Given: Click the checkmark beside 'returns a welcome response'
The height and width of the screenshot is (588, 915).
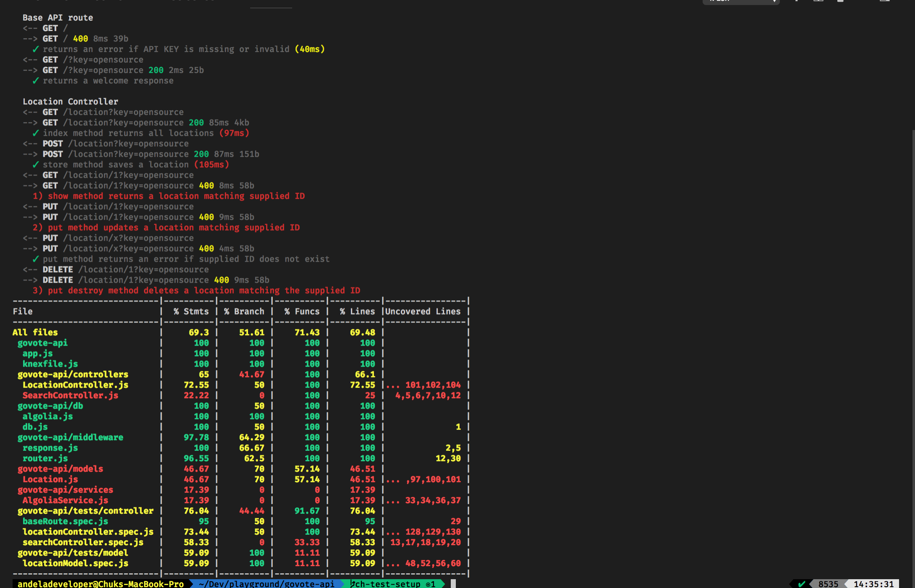Looking at the screenshot, I should pyautogui.click(x=36, y=81).
